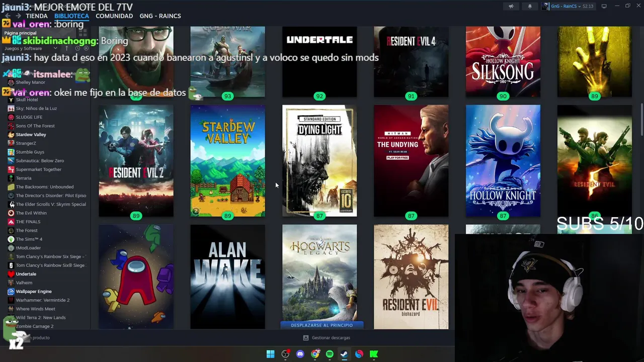Image resolution: width=644 pixels, height=362 pixels.
Task: Select the Alan Wake cover
Action: click(x=227, y=277)
